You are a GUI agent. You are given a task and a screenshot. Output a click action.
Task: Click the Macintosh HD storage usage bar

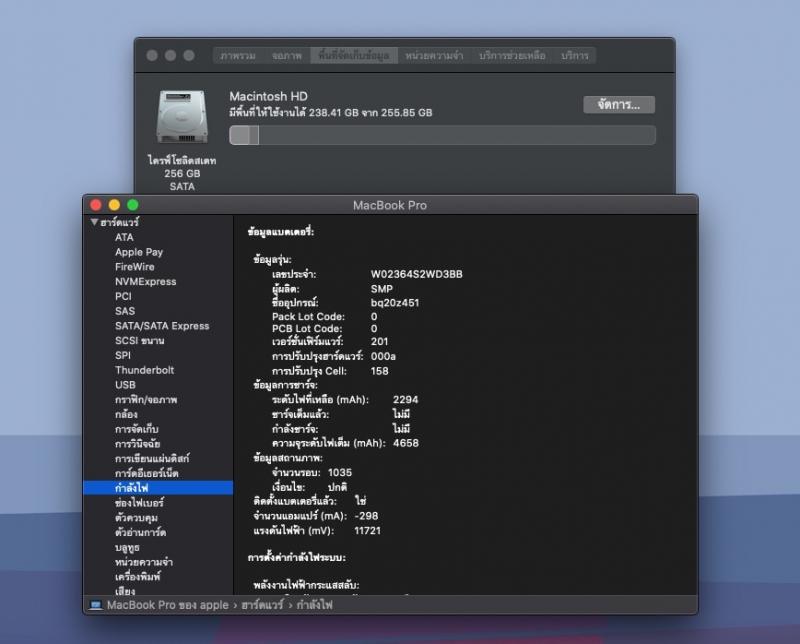coord(442,135)
